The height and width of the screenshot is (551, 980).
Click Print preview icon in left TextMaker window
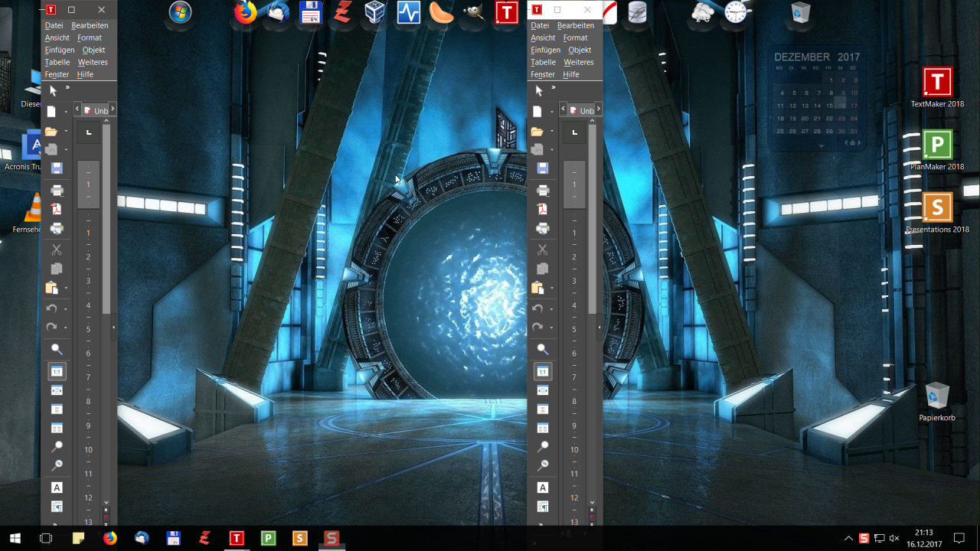(57, 228)
